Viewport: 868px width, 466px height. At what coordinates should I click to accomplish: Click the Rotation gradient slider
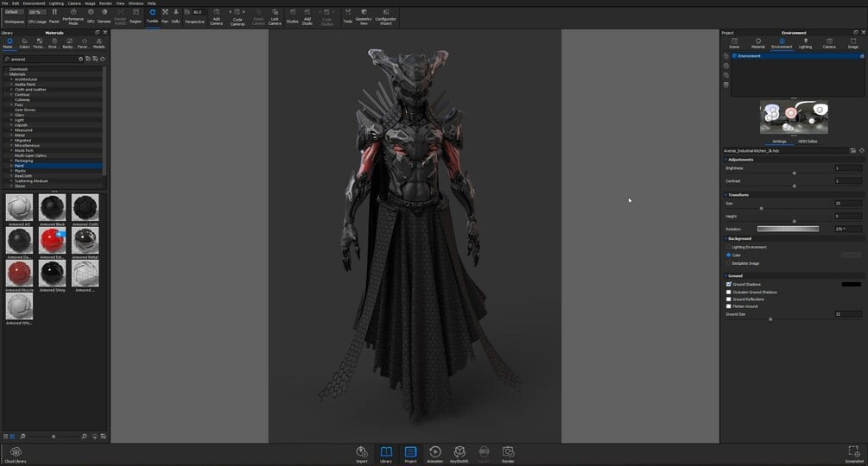click(788, 229)
